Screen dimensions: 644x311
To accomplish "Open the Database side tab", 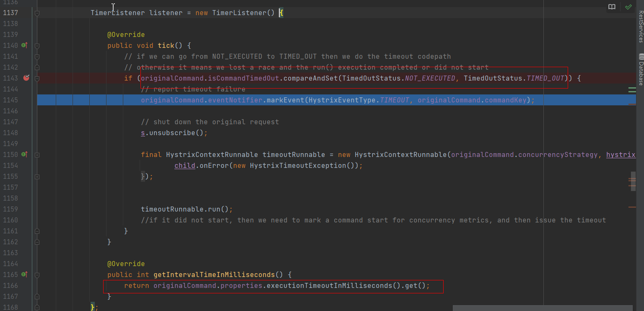I will point(641,70).
